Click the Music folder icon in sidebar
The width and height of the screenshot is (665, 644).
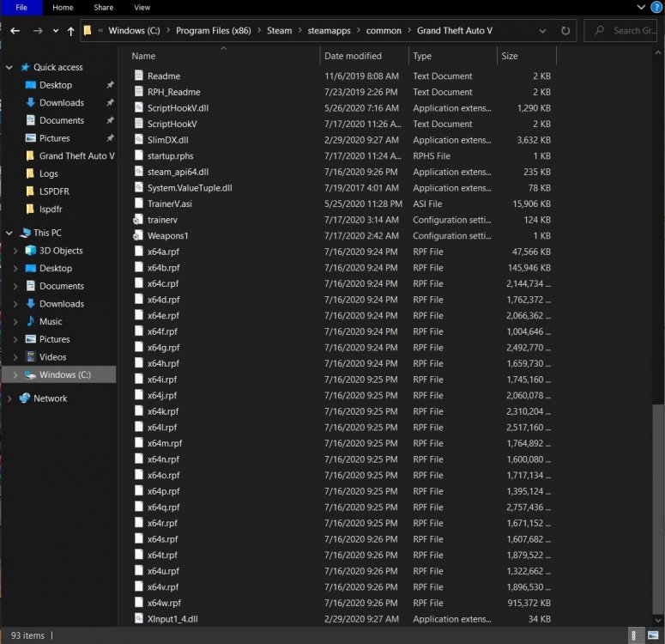pos(31,321)
